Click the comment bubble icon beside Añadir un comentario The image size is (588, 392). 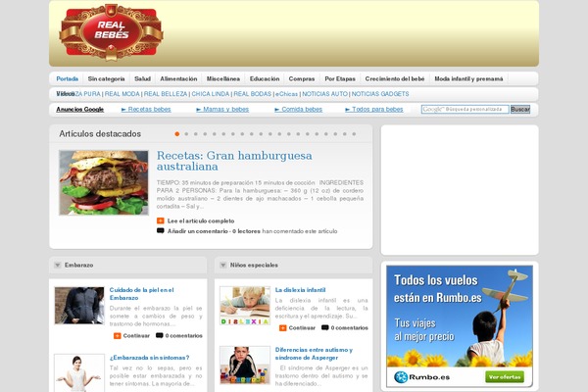coord(160,231)
